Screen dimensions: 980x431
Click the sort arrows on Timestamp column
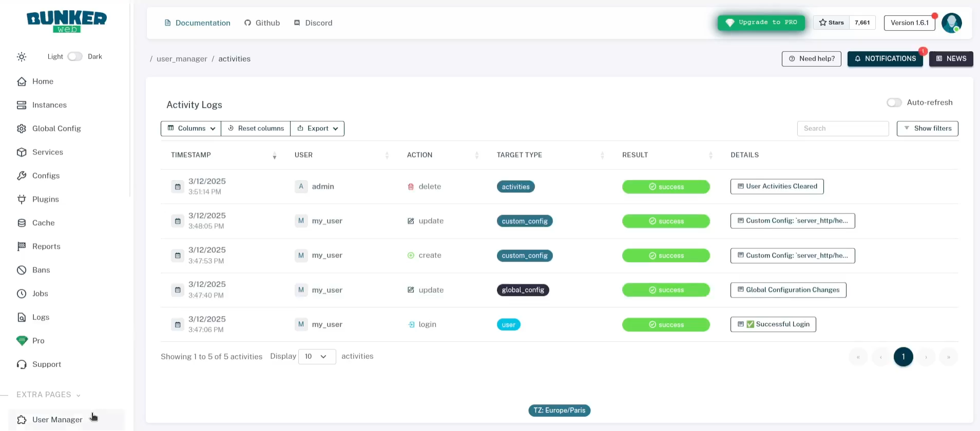point(275,155)
